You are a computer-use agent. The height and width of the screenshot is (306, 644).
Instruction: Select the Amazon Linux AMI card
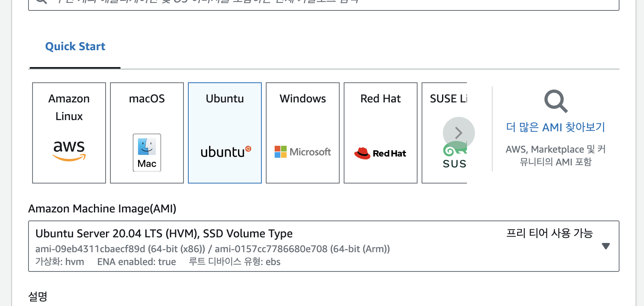click(x=69, y=133)
